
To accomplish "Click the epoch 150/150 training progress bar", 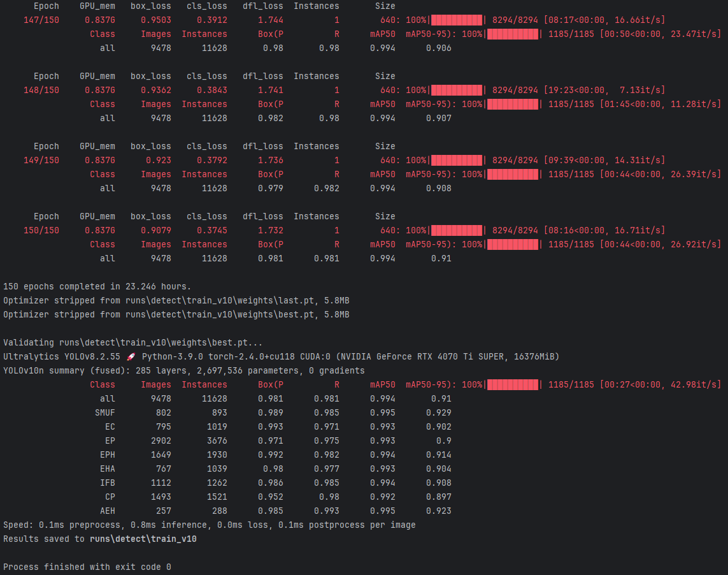I will (x=457, y=230).
